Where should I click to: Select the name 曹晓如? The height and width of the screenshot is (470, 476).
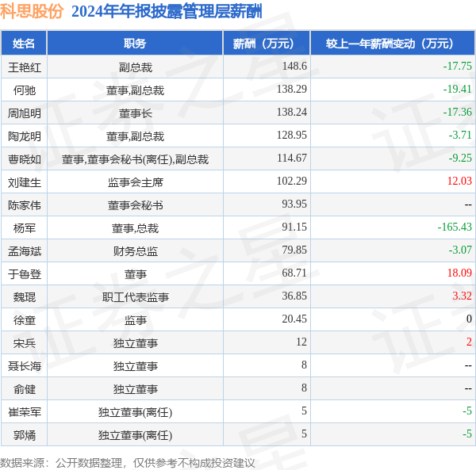coord(25,159)
